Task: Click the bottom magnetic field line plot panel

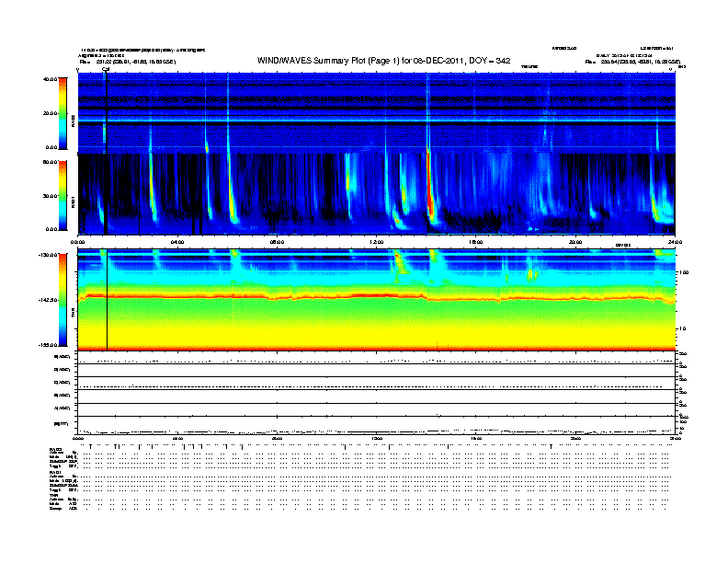Action: coord(377,425)
